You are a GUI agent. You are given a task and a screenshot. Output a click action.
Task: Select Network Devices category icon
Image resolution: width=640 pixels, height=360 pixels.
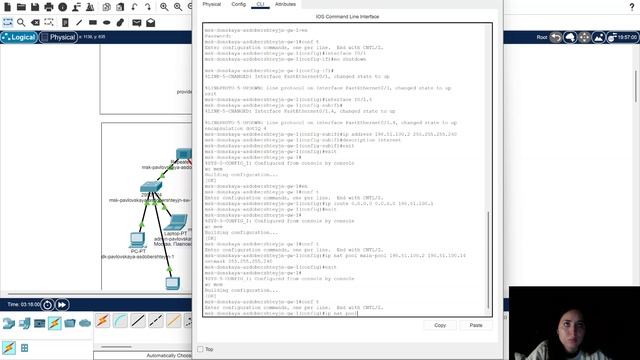click(x=9, y=324)
